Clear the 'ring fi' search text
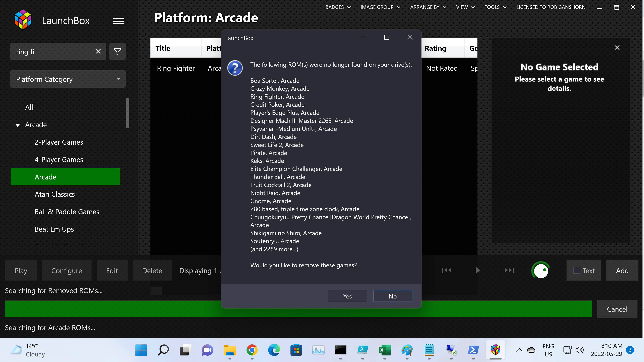The height and width of the screenshot is (362, 644). [x=98, y=51]
